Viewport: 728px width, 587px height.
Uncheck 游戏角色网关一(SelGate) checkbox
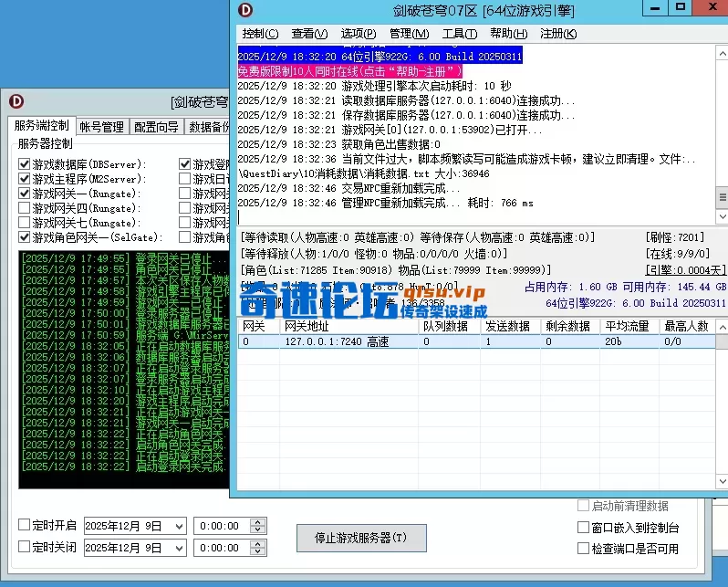coord(24,237)
